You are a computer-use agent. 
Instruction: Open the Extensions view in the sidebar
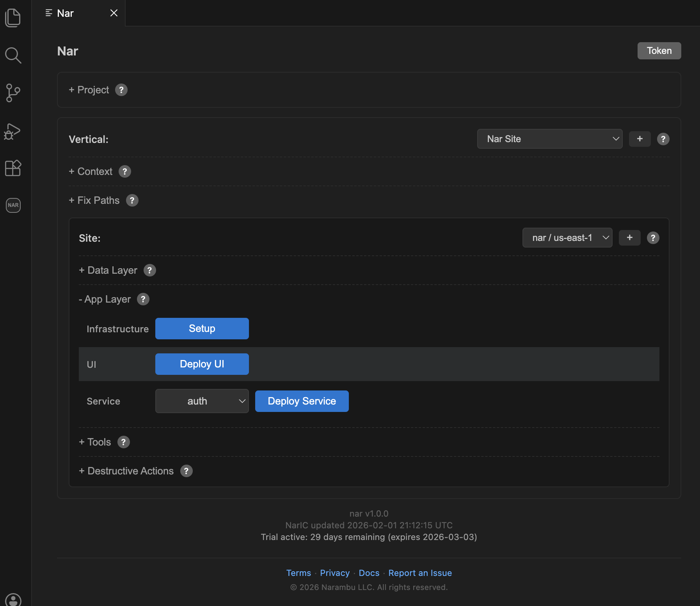13,168
